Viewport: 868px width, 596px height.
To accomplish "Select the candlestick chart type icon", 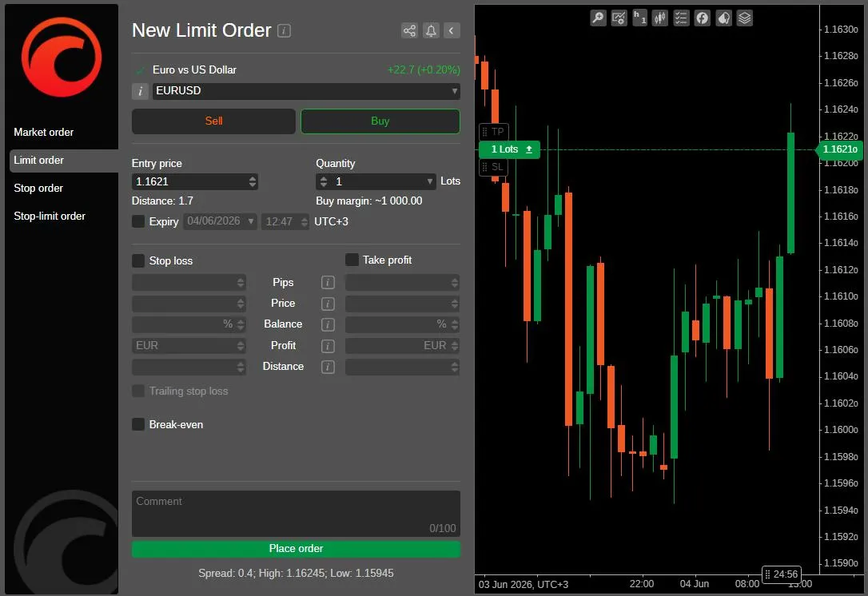I will 660,18.
